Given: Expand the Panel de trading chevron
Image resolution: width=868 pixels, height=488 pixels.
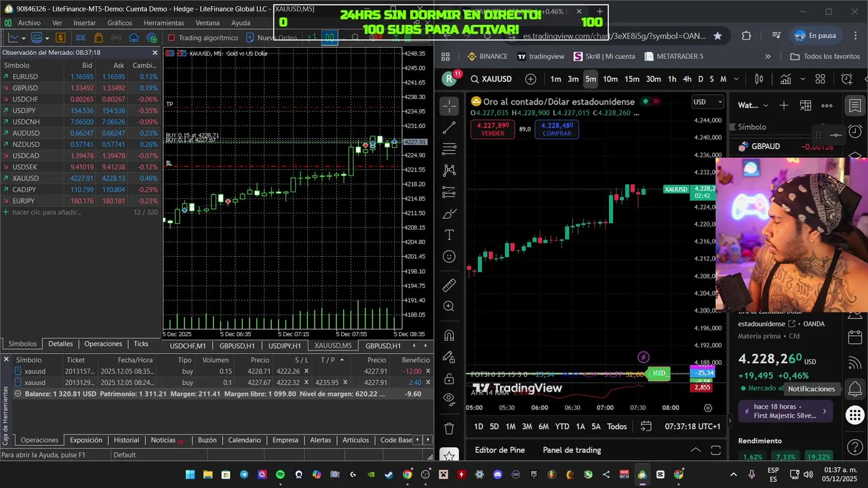Looking at the screenshot, I should point(696,450).
